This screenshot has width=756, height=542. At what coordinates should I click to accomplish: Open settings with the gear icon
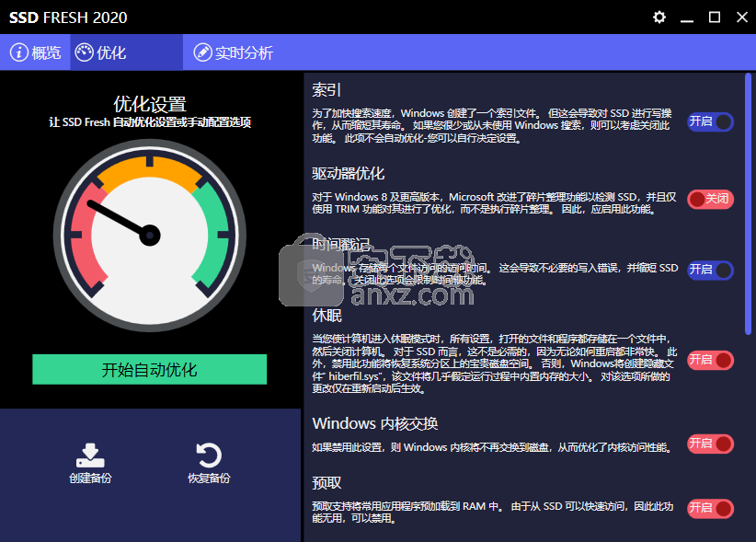[x=659, y=17]
